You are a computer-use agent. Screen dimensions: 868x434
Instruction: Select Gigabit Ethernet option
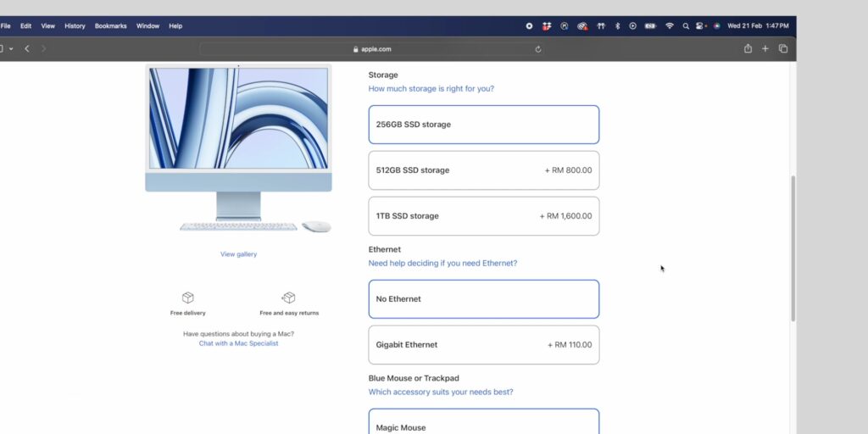click(x=484, y=345)
